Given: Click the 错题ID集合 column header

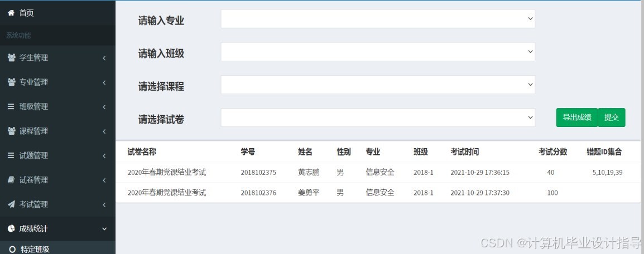Looking at the screenshot, I should click(x=604, y=152).
